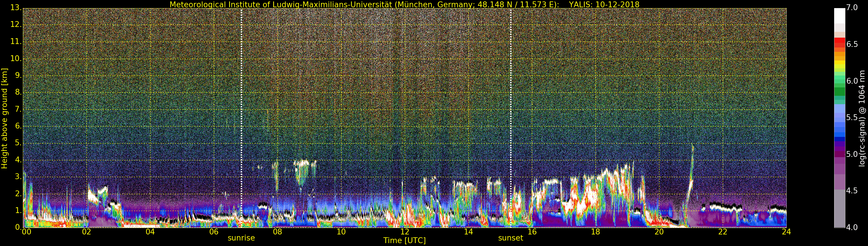Click the time axis tick '16'

coord(532,232)
